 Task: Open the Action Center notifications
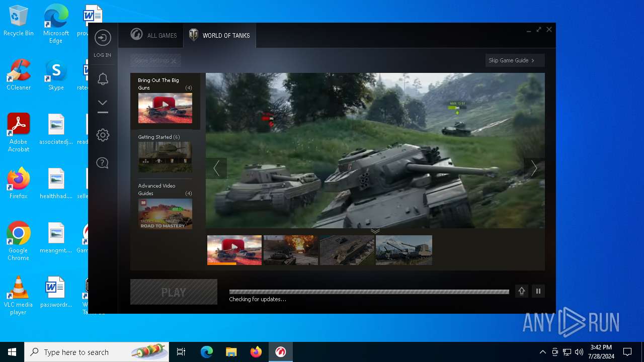click(x=627, y=352)
